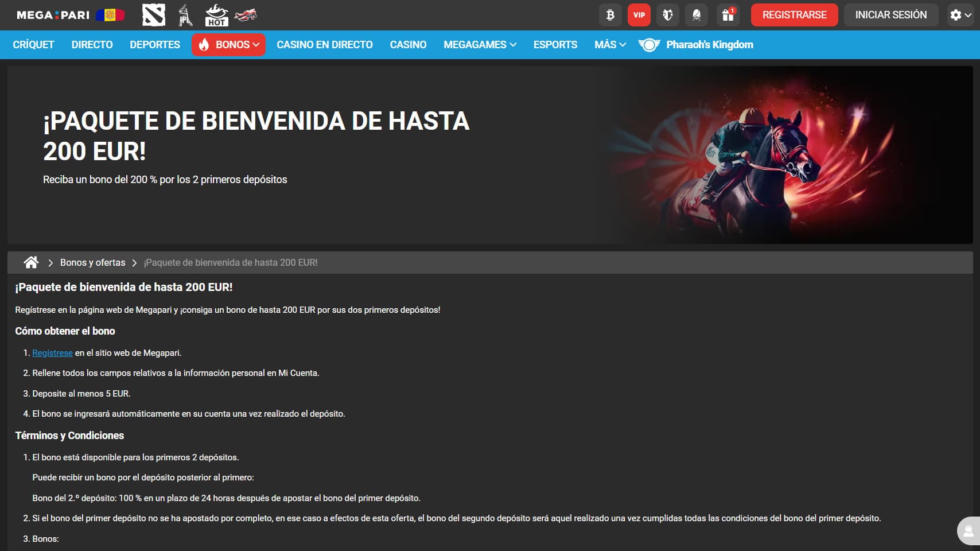Screen dimensions: 980x551
Task: Open the MEGAGAMES dropdown
Action: pos(480,45)
